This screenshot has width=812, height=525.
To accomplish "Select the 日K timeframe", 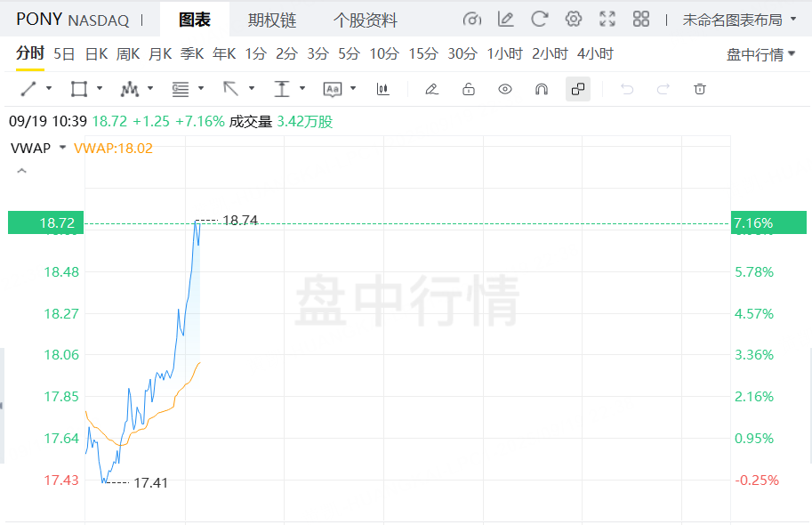I will [x=96, y=54].
